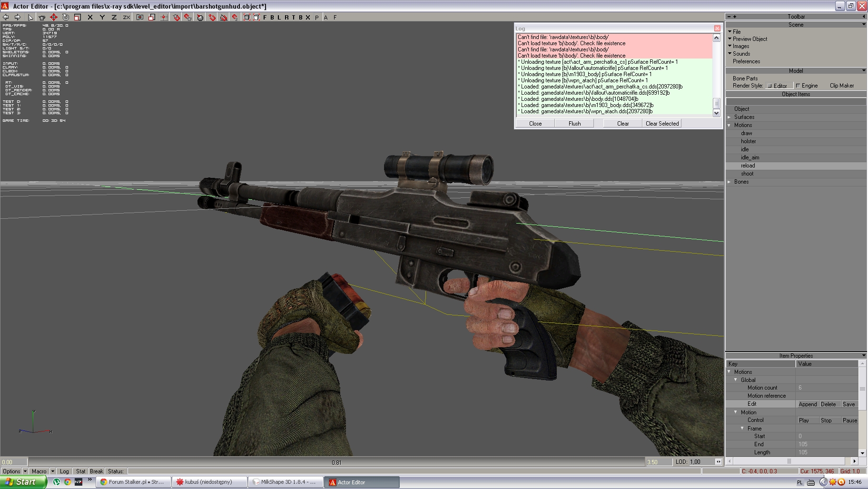Click the first red-cornered cube icon
Viewport: 868px width, 489px height.
[x=247, y=17]
